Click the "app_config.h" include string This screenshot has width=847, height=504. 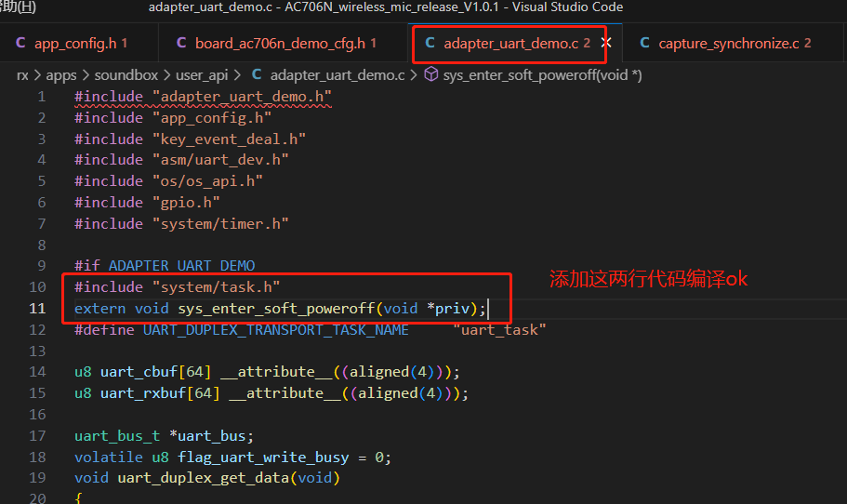pyautogui.click(x=212, y=118)
